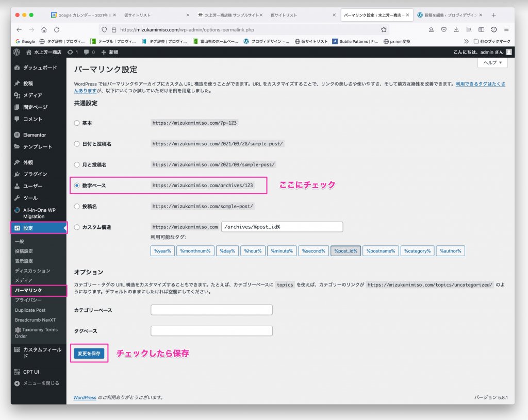Open a new browser tab with plus icon
Image resolution: width=528 pixels, height=420 pixels.
(x=493, y=15)
